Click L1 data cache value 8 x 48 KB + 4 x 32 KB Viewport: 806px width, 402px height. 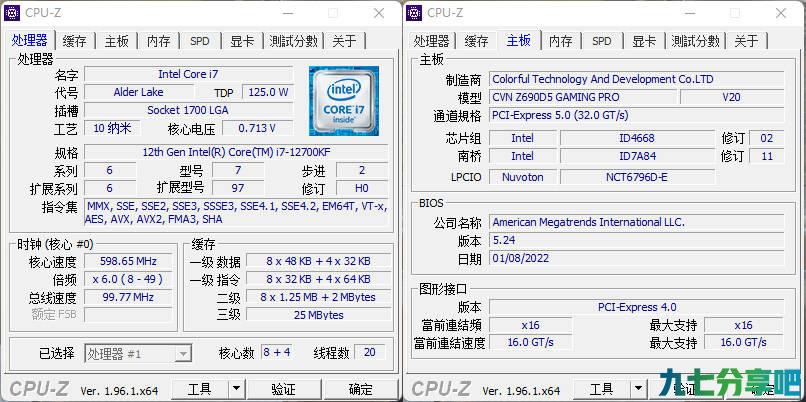click(318, 261)
